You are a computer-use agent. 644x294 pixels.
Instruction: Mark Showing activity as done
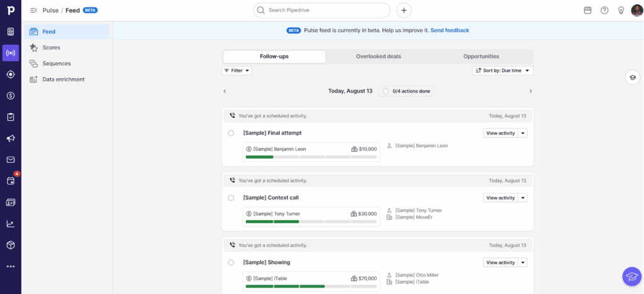(x=231, y=263)
